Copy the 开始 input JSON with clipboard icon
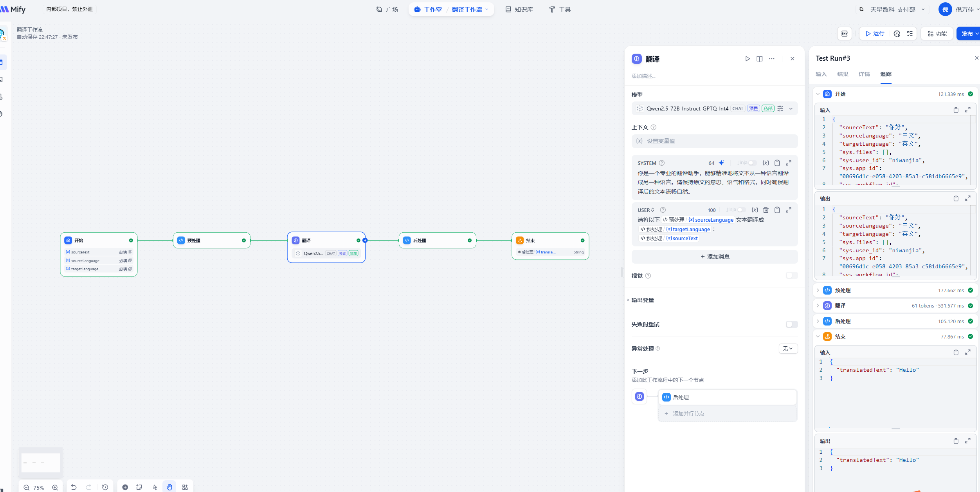Image resolution: width=980 pixels, height=492 pixels. [x=956, y=110]
